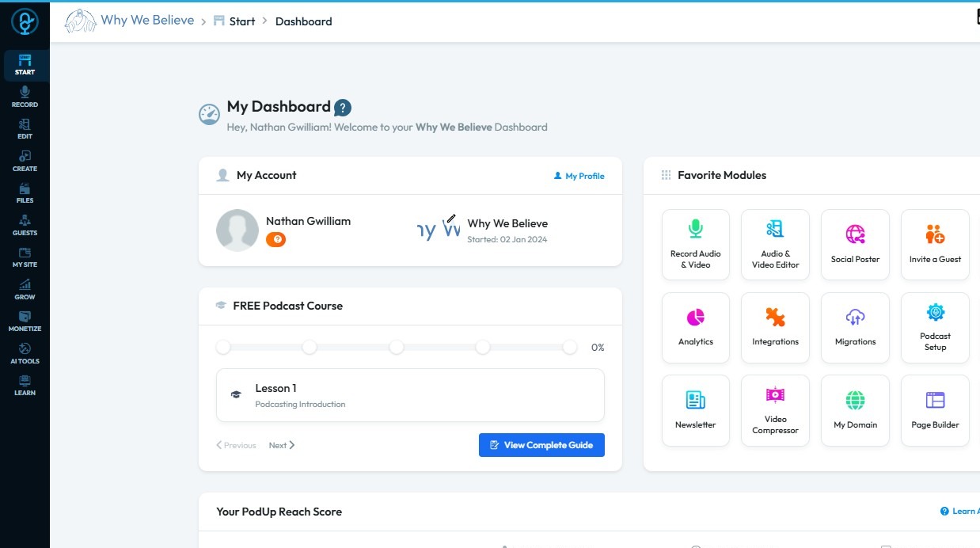Click the PodUp logo icon
980x548 pixels.
click(25, 21)
